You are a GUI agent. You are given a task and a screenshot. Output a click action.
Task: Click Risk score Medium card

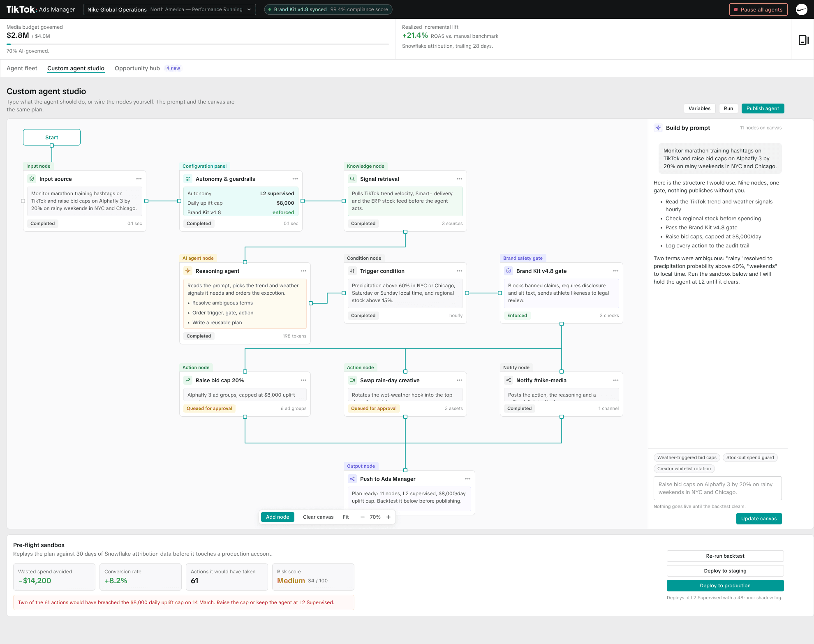pyautogui.click(x=313, y=577)
